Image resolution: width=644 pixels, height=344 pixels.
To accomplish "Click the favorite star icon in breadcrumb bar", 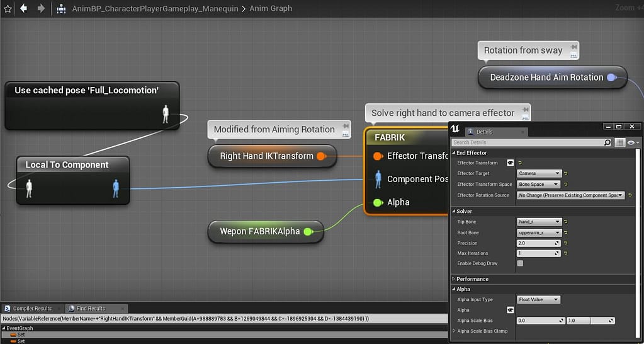I will coord(8,8).
